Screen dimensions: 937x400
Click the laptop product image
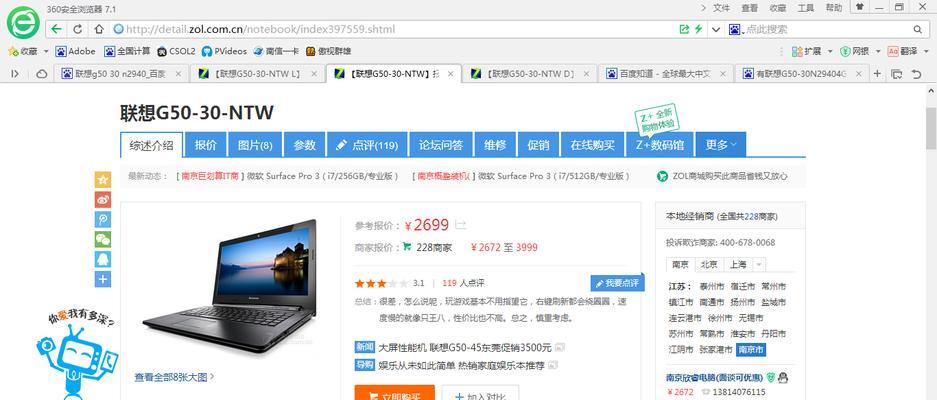[x=231, y=286]
